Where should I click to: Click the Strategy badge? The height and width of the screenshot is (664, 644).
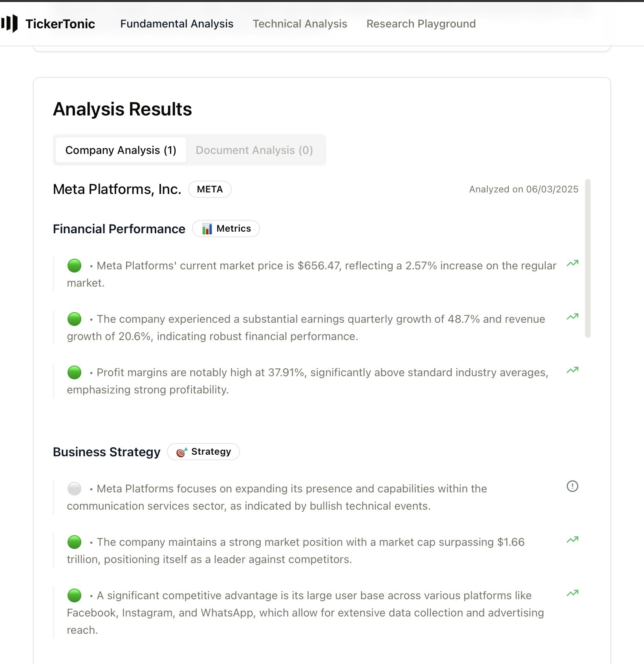[203, 452]
